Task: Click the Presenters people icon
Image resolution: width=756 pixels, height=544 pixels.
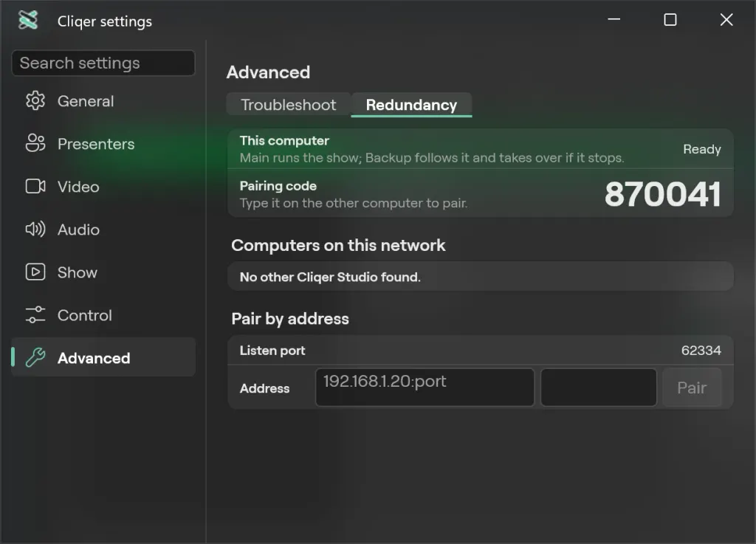Action: pos(35,143)
